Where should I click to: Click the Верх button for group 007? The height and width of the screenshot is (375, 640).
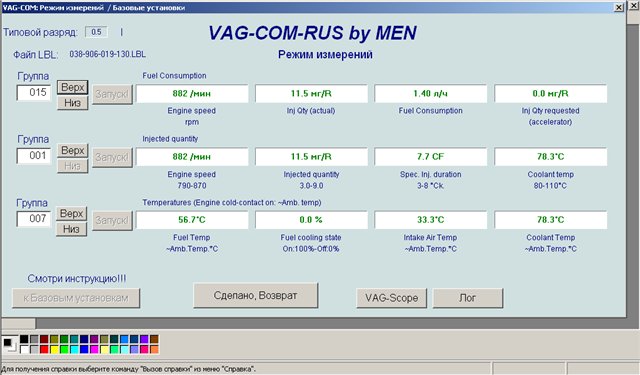[x=71, y=213]
